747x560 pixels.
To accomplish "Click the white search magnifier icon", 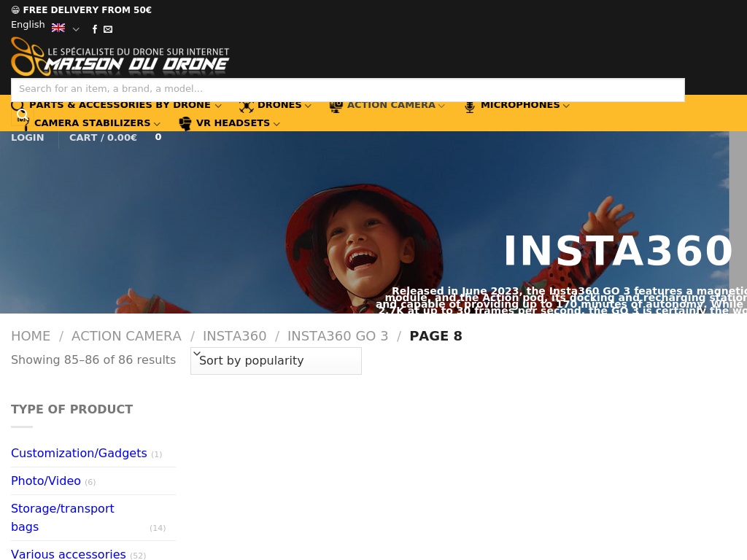I will 23,114.
